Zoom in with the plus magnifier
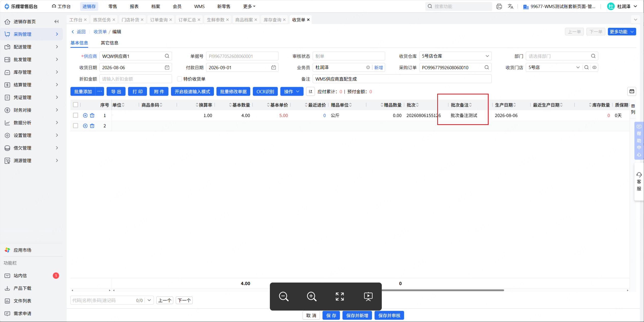The width and height of the screenshot is (644, 322). (x=312, y=297)
